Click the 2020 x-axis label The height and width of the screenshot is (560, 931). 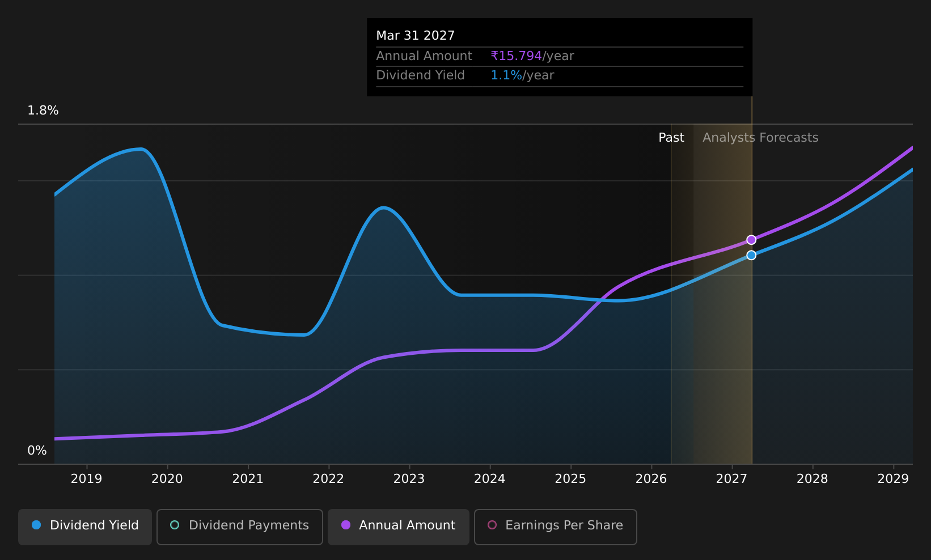click(167, 479)
